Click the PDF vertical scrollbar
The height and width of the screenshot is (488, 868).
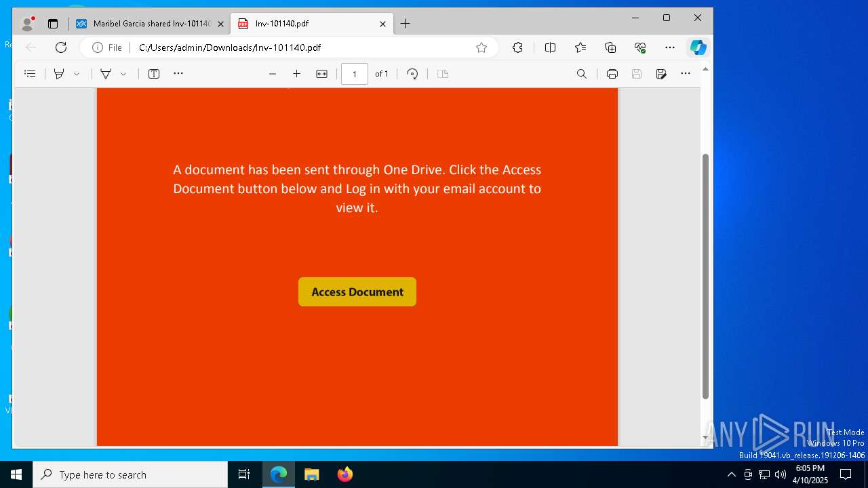pos(705,277)
